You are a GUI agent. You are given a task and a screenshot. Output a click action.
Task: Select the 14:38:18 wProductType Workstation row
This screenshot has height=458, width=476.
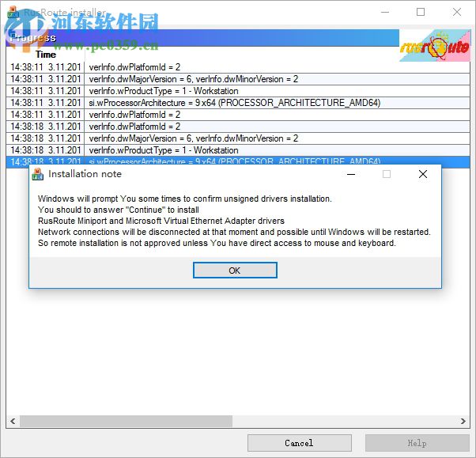[x=238, y=150]
